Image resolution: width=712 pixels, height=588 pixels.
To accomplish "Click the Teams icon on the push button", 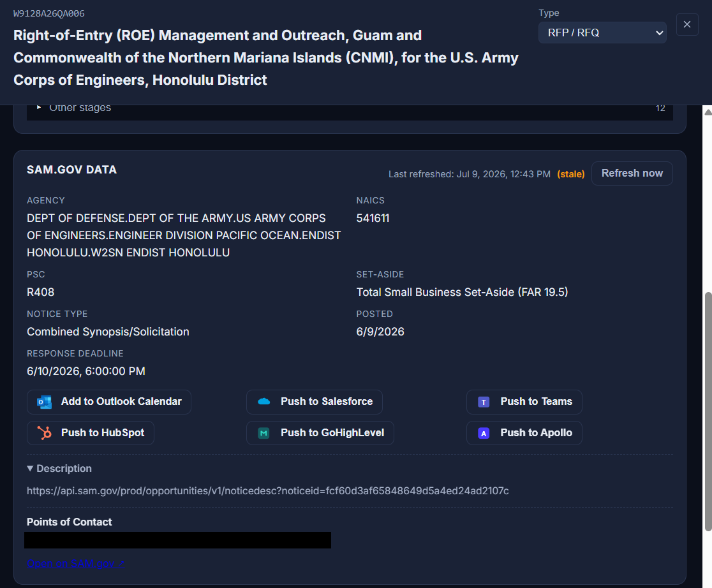I will coord(484,402).
